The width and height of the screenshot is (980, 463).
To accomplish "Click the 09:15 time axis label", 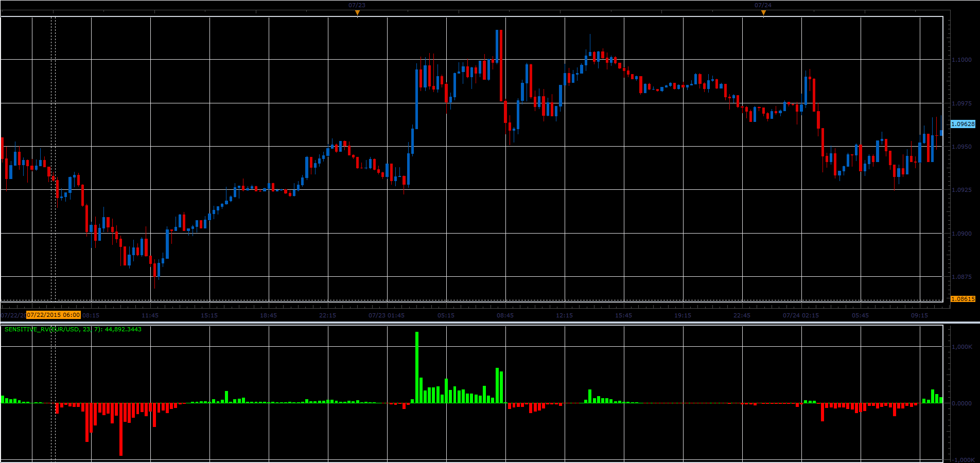I will coord(920,315).
